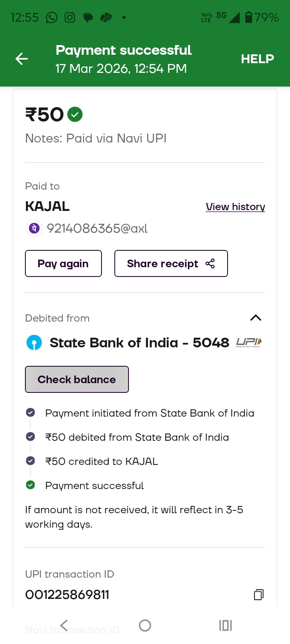Tap the Android back navigation button
The width and height of the screenshot is (290, 644).
pos(64,625)
